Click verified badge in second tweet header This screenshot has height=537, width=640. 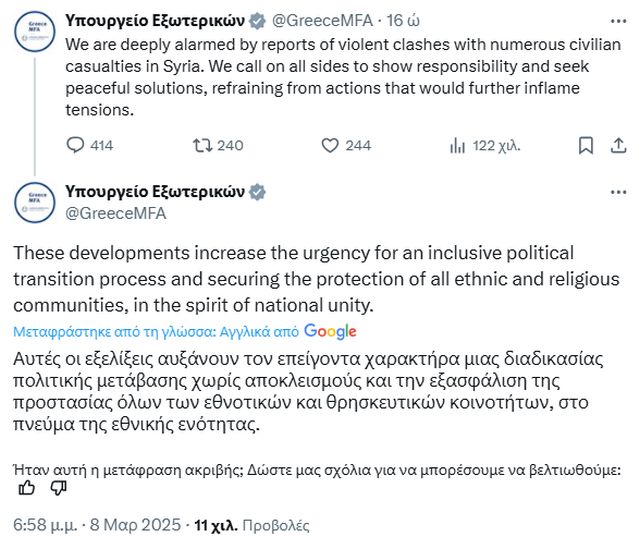click(256, 191)
